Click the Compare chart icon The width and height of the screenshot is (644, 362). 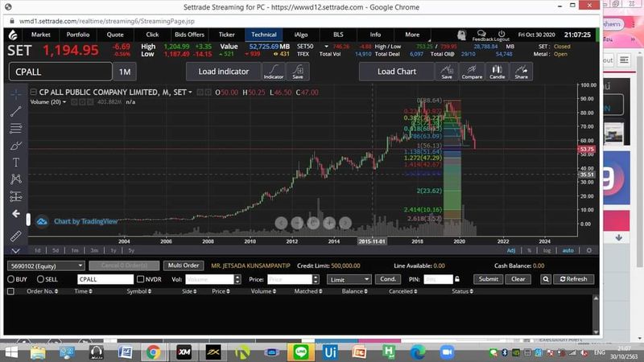pyautogui.click(x=472, y=72)
